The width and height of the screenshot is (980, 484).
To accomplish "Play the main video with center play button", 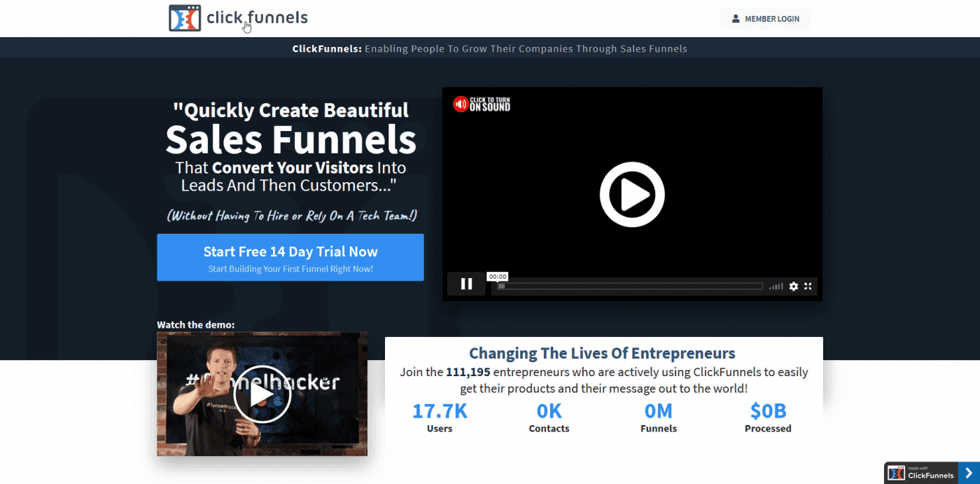I will pyautogui.click(x=632, y=194).
